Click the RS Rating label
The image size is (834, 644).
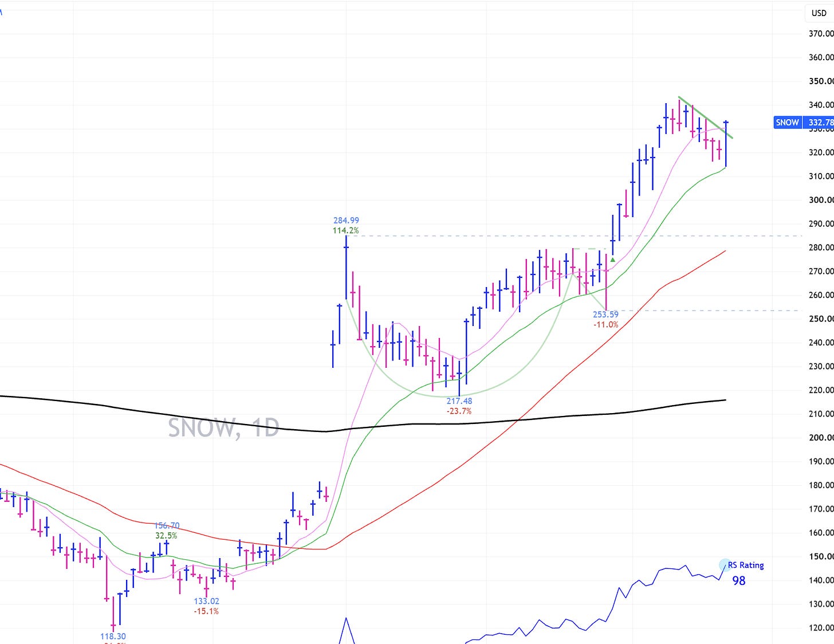(746, 566)
